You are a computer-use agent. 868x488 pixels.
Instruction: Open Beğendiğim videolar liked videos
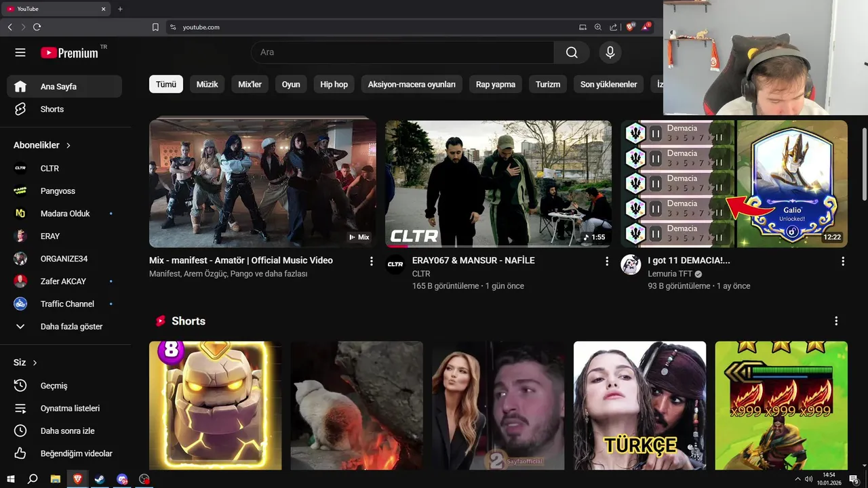[64, 453]
